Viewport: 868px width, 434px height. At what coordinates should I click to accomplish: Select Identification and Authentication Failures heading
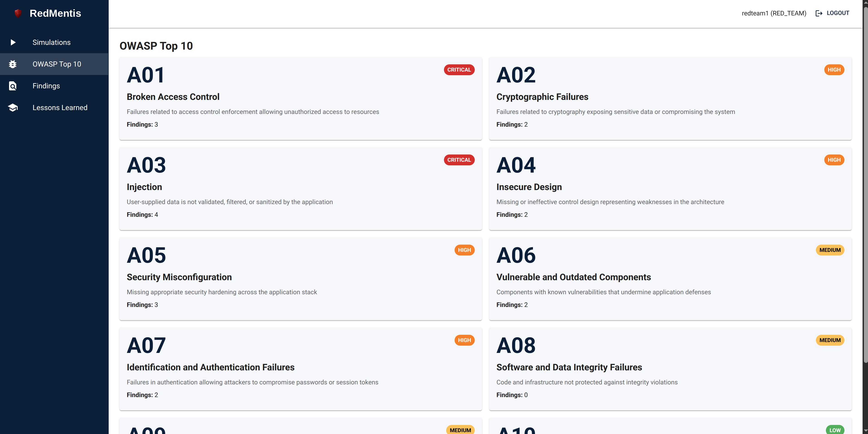(211, 367)
